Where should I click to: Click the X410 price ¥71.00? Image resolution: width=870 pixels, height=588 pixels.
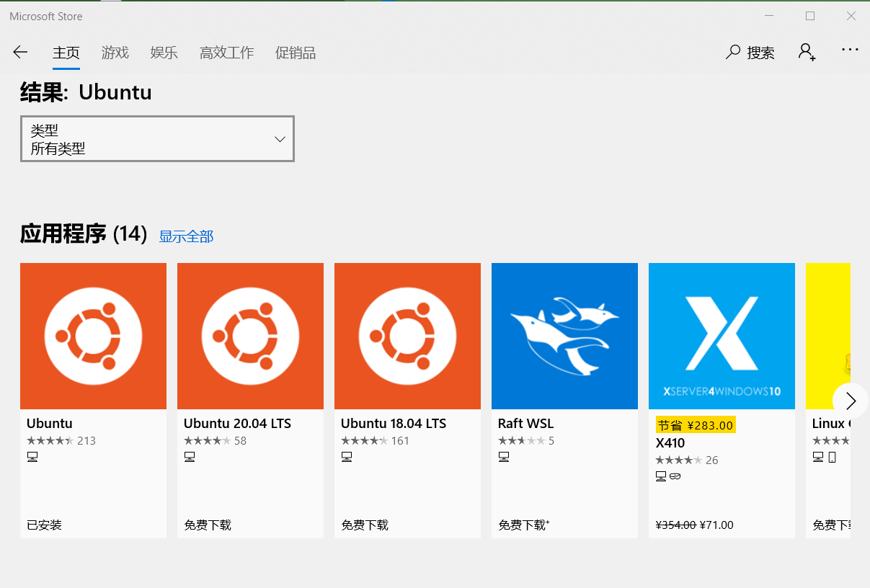pyautogui.click(x=716, y=525)
